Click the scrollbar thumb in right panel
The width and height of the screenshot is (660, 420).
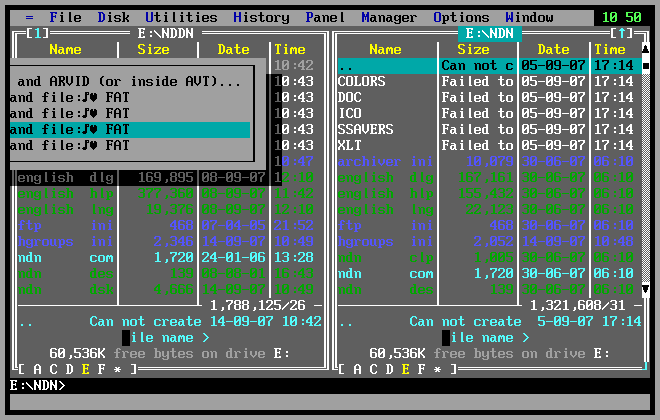pyautogui.click(x=645, y=66)
